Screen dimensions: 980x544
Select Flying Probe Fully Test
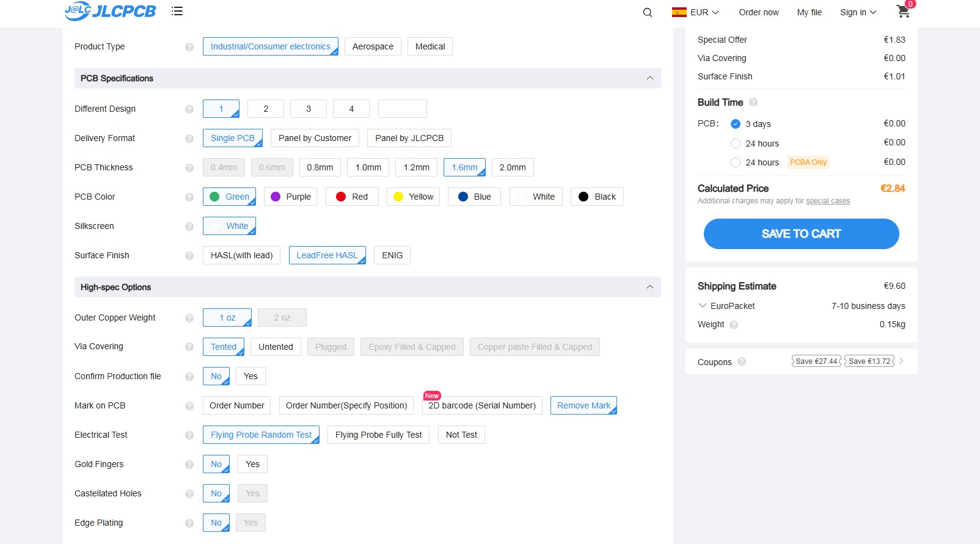[378, 435]
